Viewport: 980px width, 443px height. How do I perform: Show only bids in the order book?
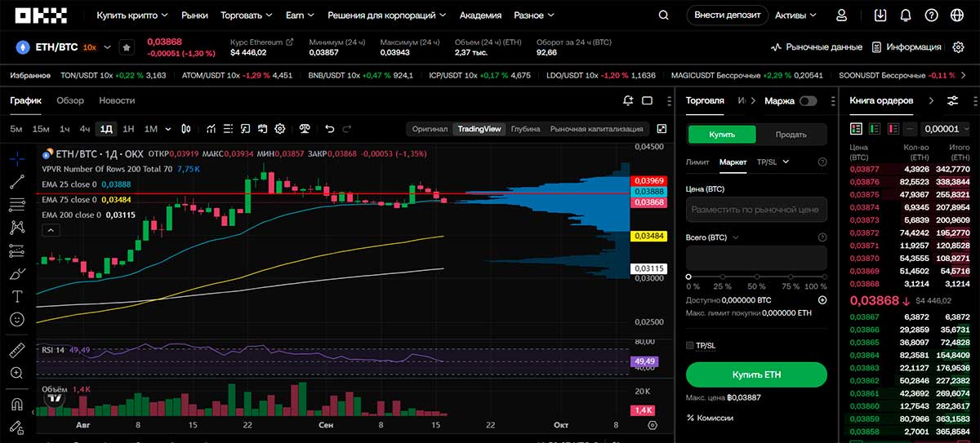tap(875, 128)
